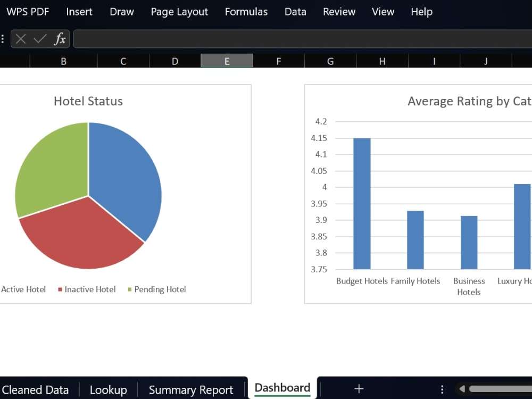Click the 4.2 axis value
The width and height of the screenshot is (532, 399).
[x=321, y=121]
